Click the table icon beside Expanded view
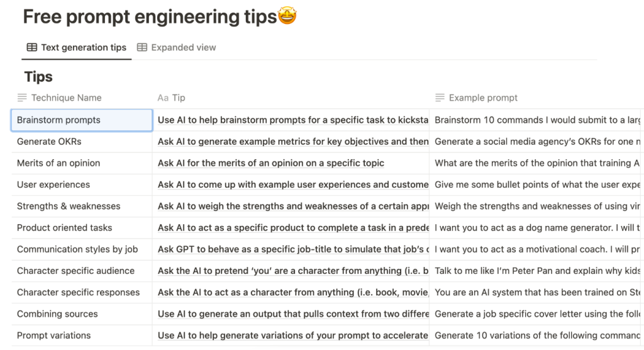Image resolution: width=644 pixels, height=350 pixels. pos(142,47)
